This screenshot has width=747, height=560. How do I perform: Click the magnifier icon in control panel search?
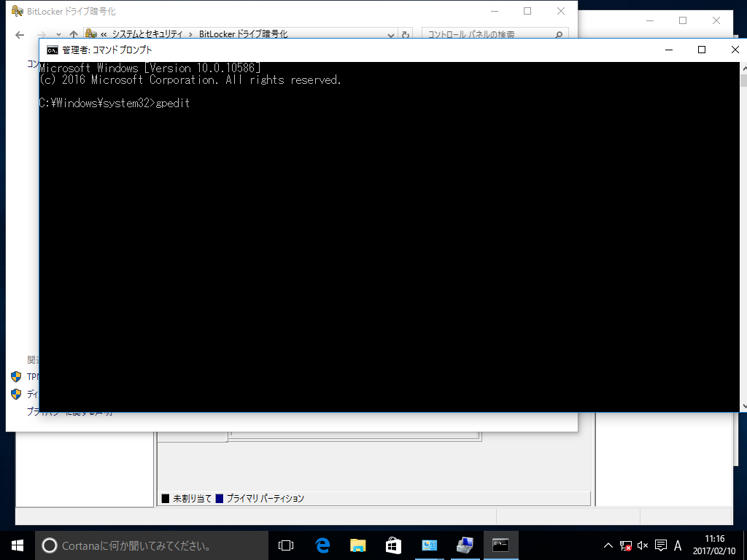click(559, 35)
